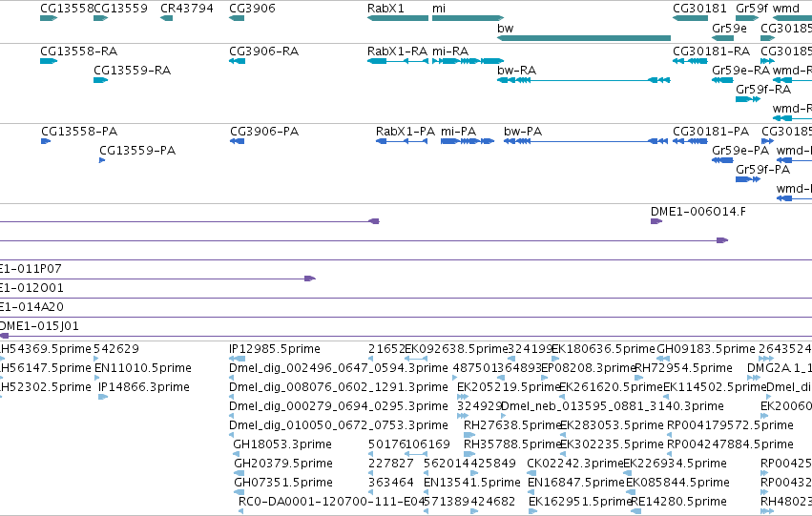Select the long bw gene bar

click(584, 38)
